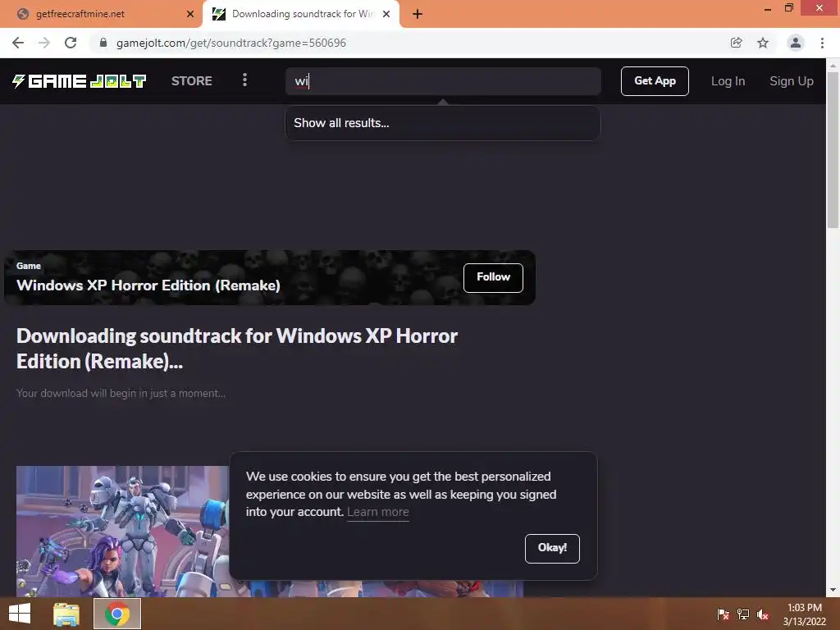Dismiss the cookie notice with Okay!

click(552, 548)
